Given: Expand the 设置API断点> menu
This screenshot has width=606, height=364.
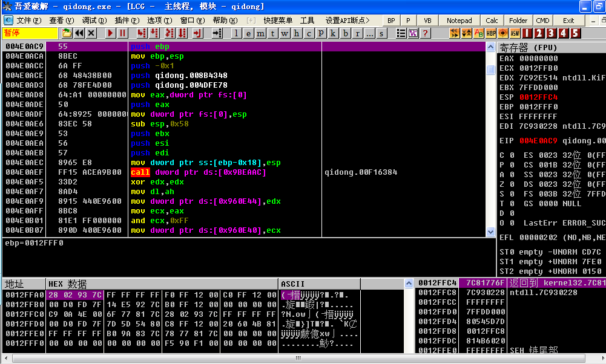Looking at the screenshot, I should click(x=347, y=21).
